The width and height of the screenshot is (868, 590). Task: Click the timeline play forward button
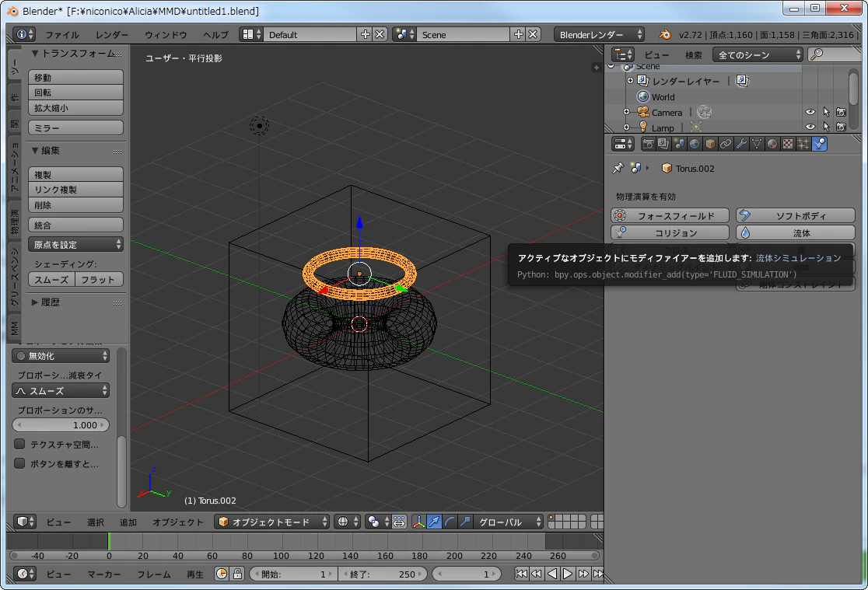pos(568,574)
